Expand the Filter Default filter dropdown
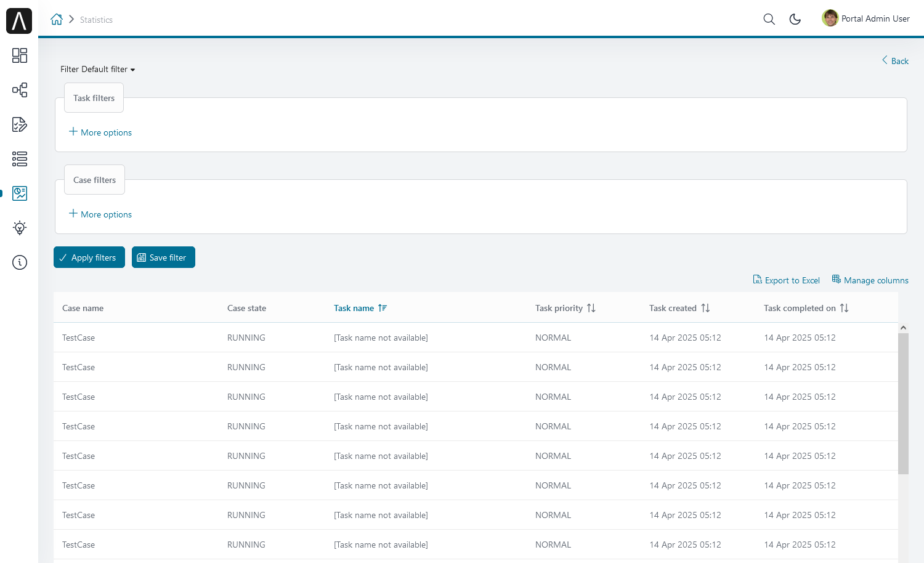Screen dimensions: 924x563 coord(98,69)
